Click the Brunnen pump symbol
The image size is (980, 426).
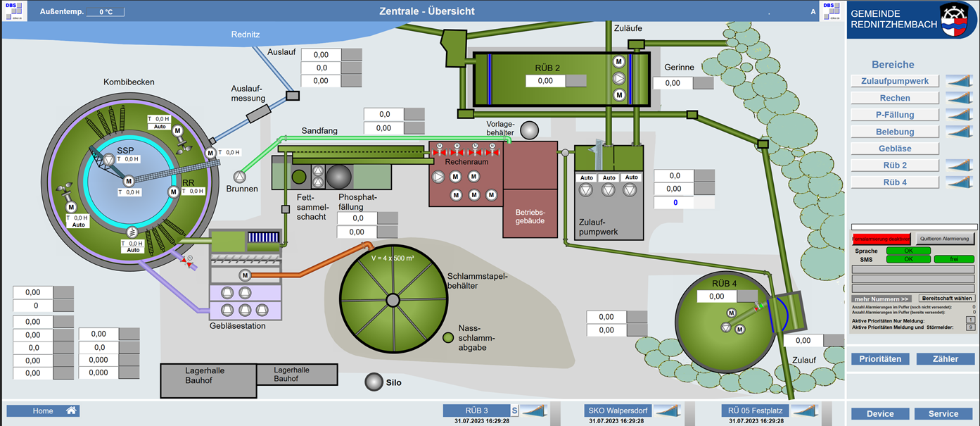pyautogui.click(x=240, y=176)
